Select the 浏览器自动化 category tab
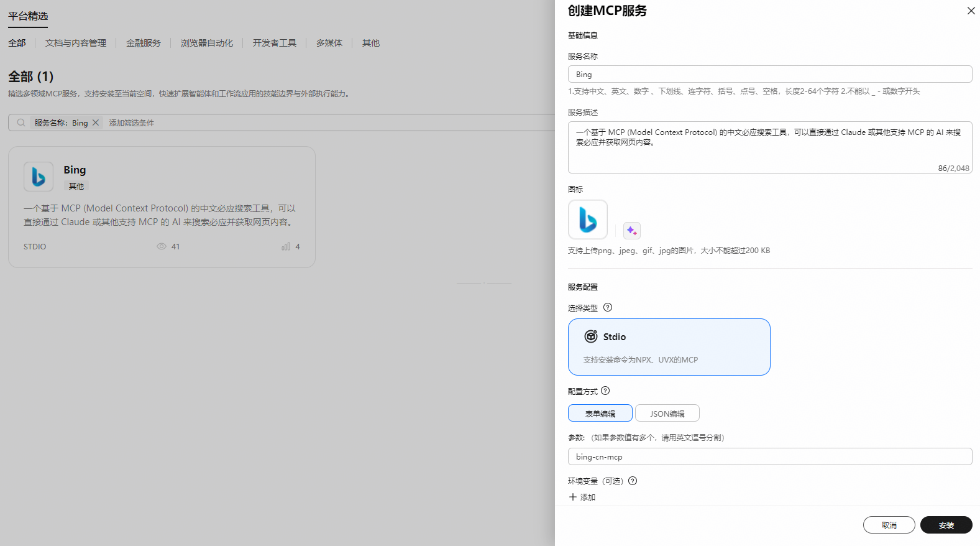The height and width of the screenshot is (546, 980). [x=207, y=43]
